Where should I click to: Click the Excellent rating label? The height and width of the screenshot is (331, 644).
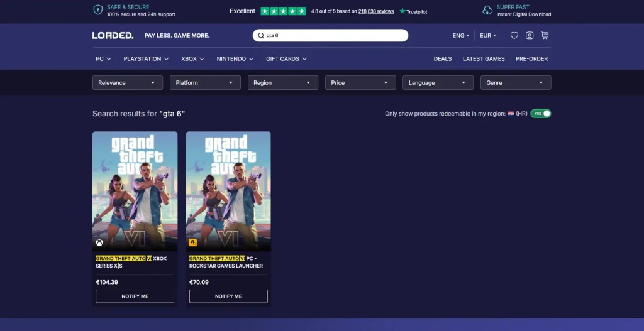pos(242,11)
